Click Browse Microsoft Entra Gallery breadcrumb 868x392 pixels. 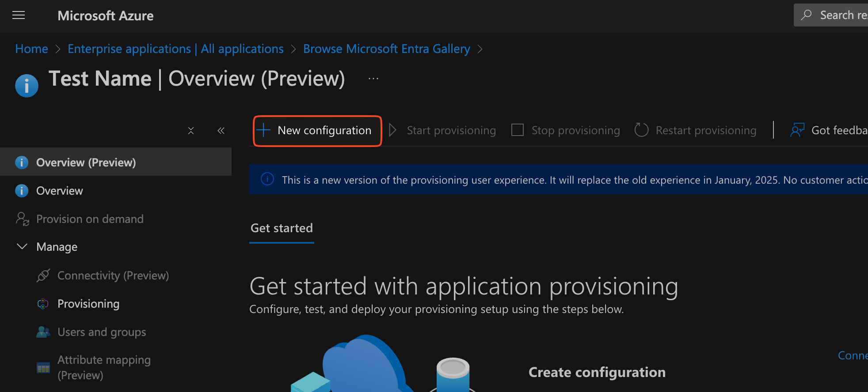pos(386,49)
